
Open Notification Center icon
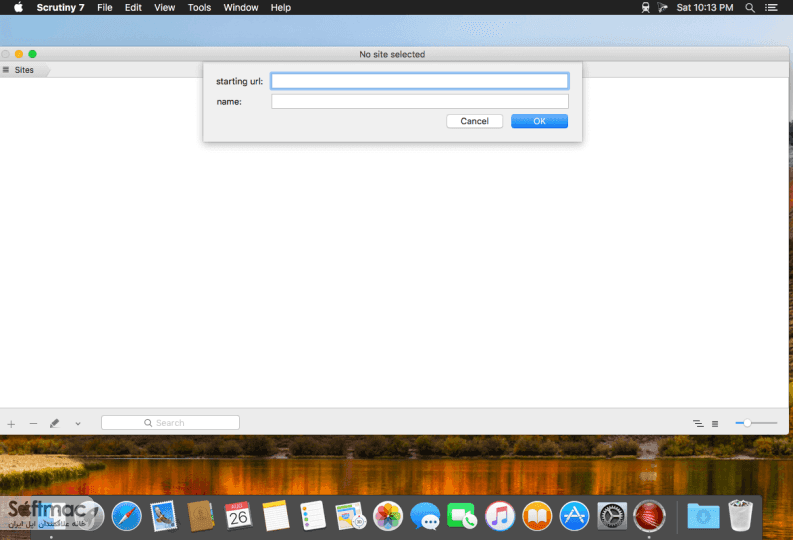point(771,8)
